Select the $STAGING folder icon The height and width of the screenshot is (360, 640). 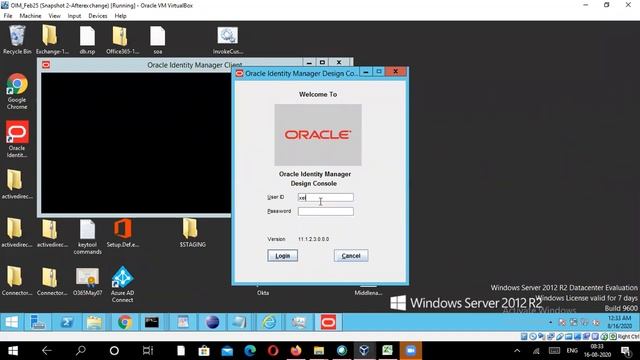point(193,233)
